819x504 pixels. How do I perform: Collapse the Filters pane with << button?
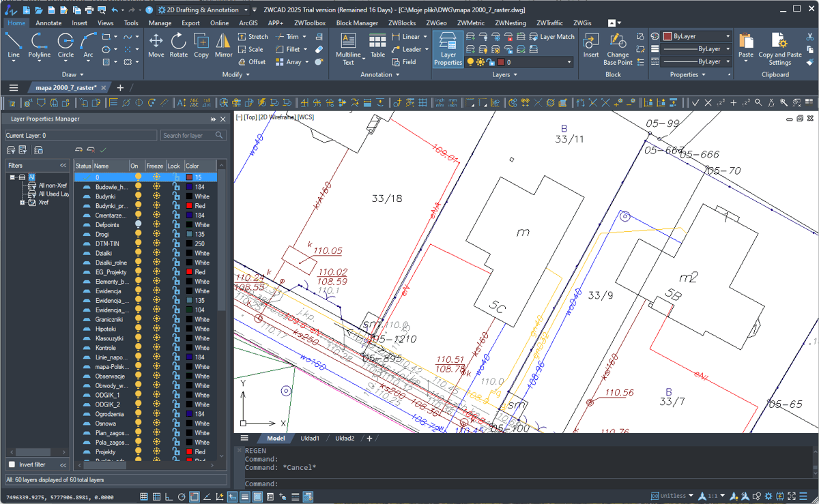(63, 166)
